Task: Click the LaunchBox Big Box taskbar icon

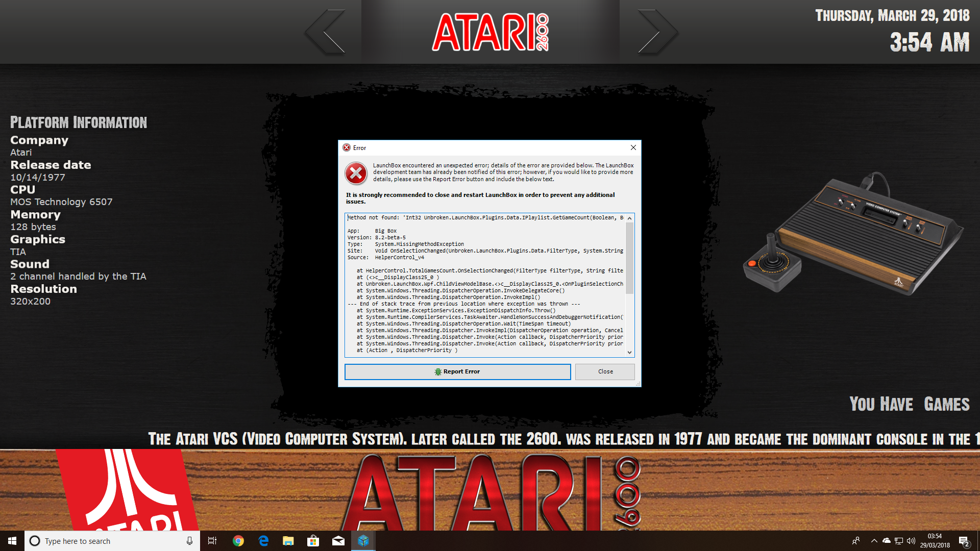Action: 363,541
